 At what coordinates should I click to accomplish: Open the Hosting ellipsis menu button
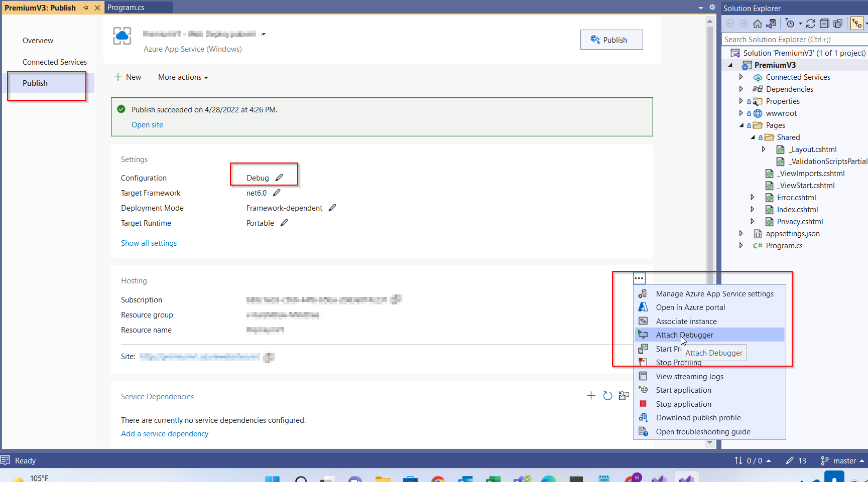pyautogui.click(x=639, y=278)
